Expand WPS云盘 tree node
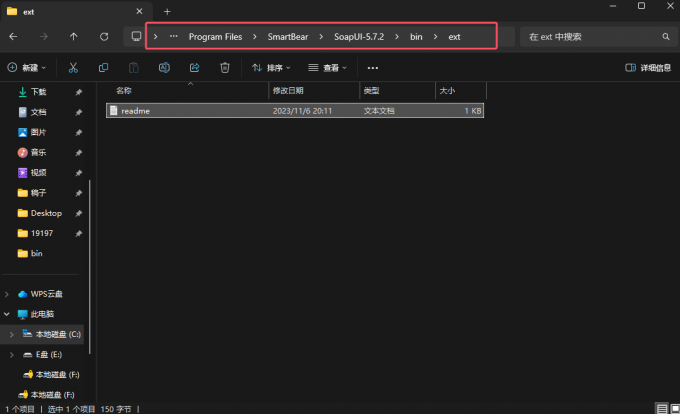Image resolution: width=680 pixels, height=414 pixels. click(7, 294)
